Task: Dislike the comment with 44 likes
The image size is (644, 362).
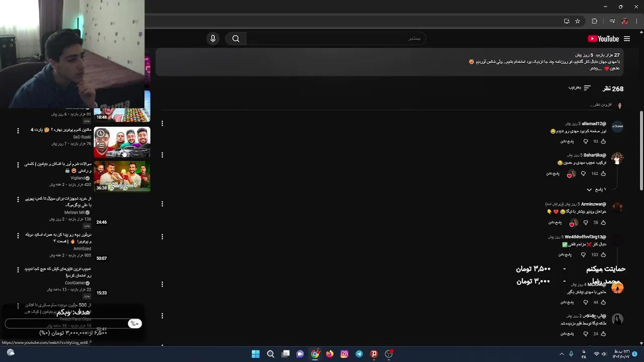Action: [586, 302]
